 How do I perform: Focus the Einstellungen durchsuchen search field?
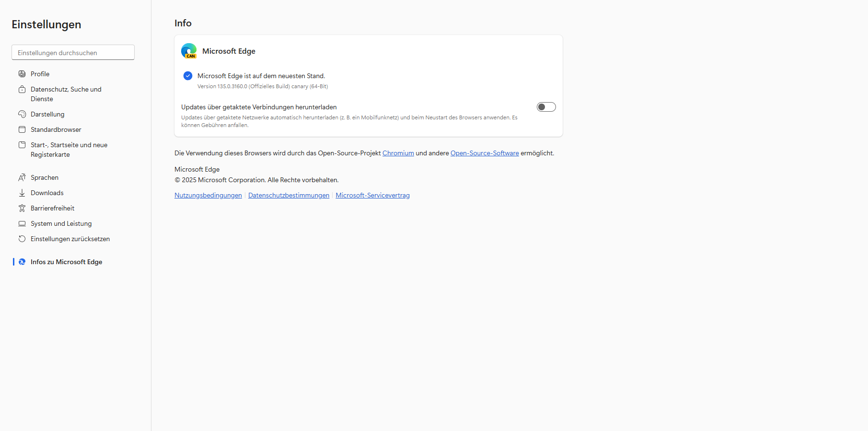point(73,53)
